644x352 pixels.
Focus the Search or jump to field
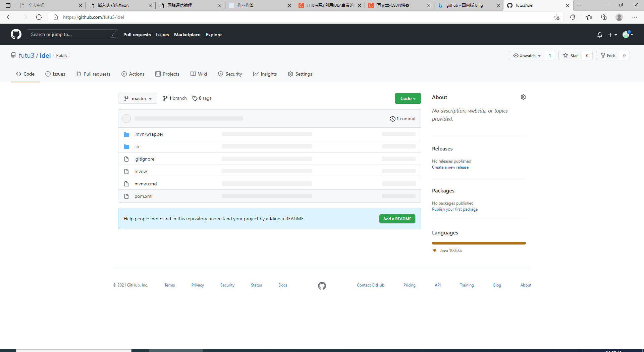pos(72,34)
